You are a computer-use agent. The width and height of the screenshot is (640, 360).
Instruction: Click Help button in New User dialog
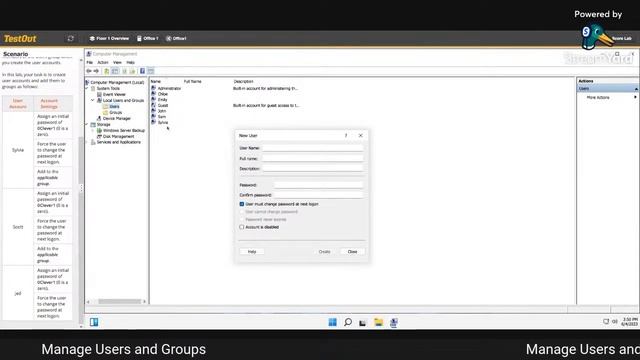pos(252,251)
